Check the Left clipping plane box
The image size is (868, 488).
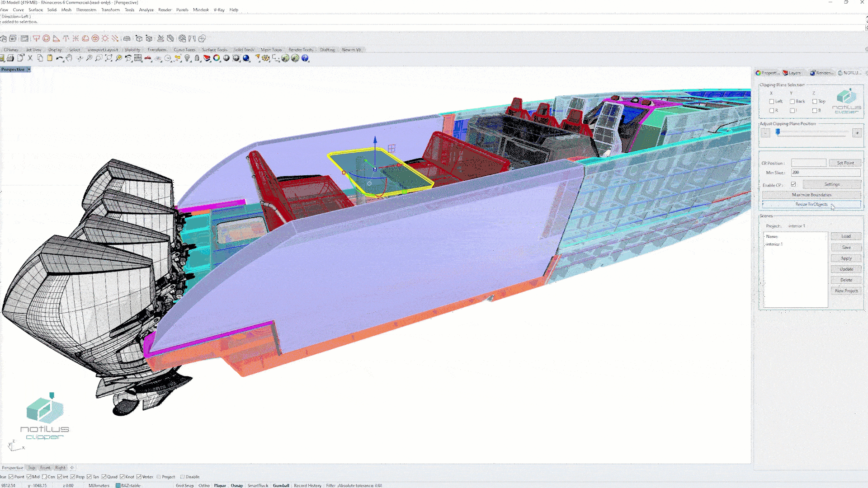772,102
